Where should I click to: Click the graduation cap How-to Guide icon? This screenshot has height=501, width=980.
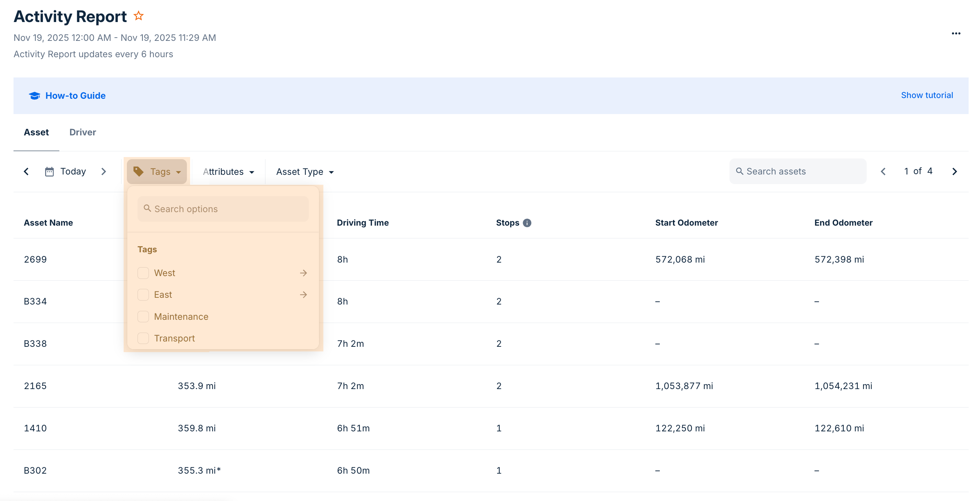pyautogui.click(x=34, y=96)
